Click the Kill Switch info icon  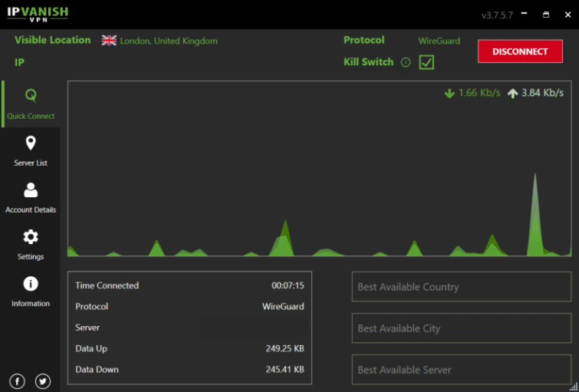406,62
